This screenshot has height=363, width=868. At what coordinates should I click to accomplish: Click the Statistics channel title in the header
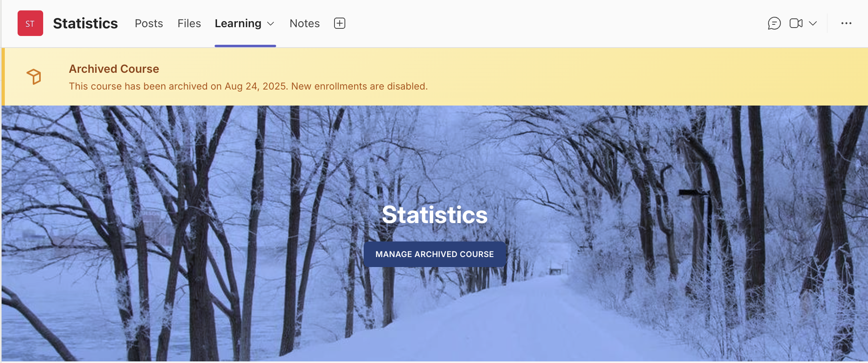(x=86, y=23)
